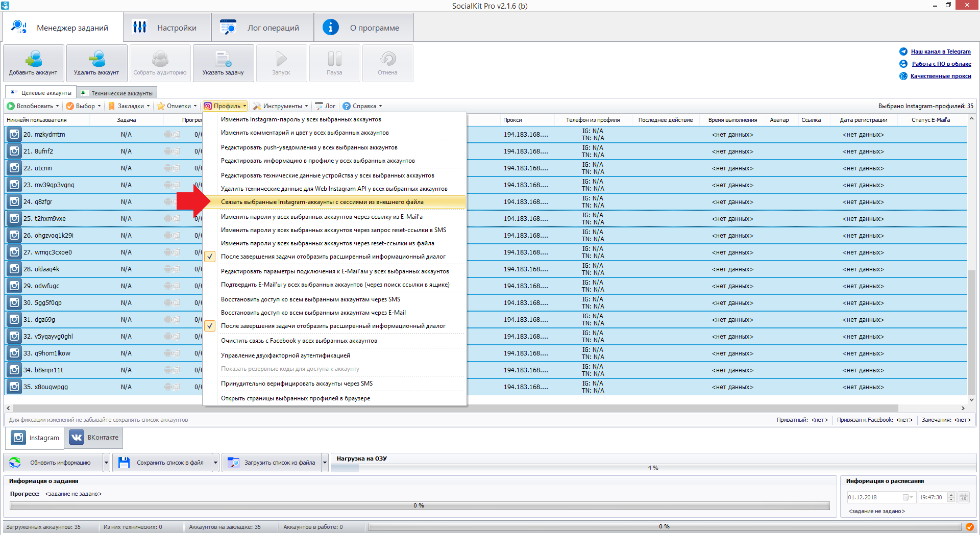Click the Лог toolbar item

tap(325, 106)
